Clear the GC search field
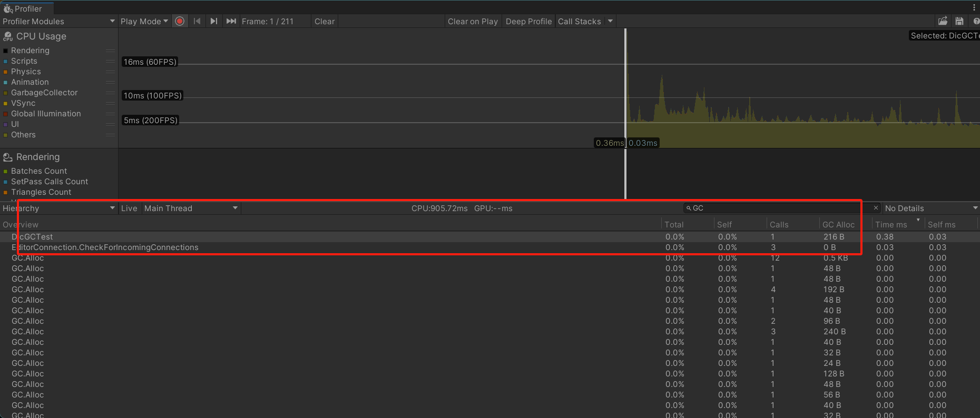 tap(876, 208)
